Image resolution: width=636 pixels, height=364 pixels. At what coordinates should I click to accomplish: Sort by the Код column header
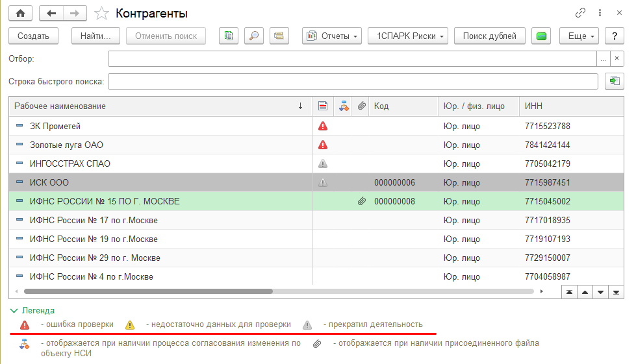403,106
